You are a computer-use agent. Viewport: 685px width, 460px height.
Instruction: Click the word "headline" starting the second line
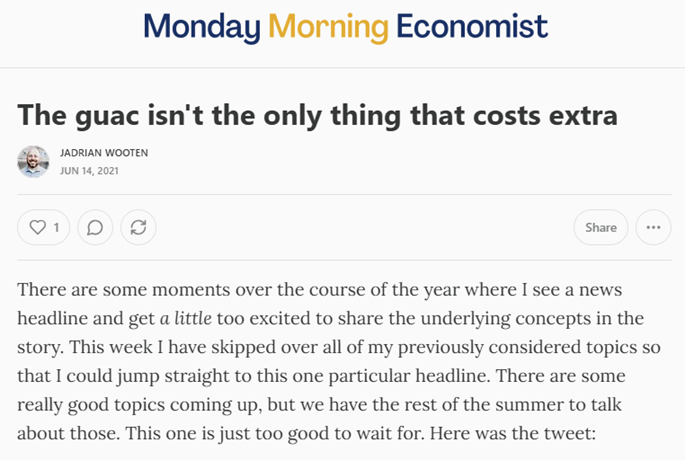point(52,319)
